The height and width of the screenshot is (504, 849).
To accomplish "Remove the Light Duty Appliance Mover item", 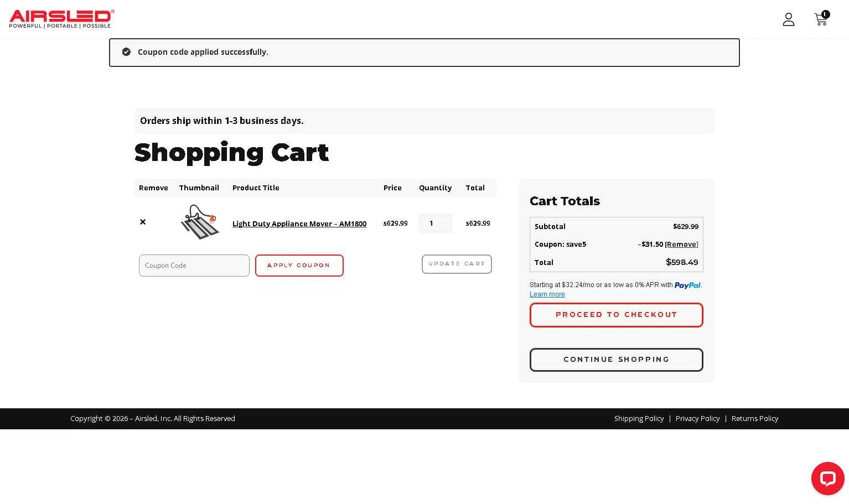I will click(143, 222).
